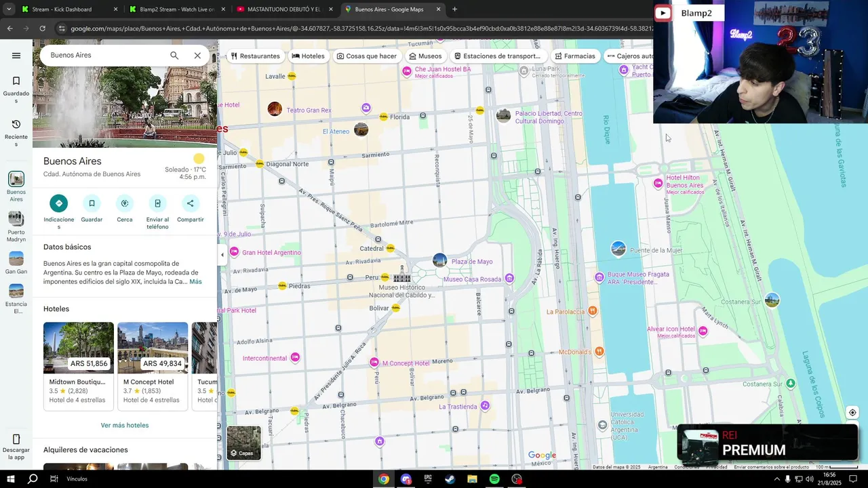The image size is (868, 488).
Task: Collapse the side panel with the arrow
Action: click(x=222, y=255)
